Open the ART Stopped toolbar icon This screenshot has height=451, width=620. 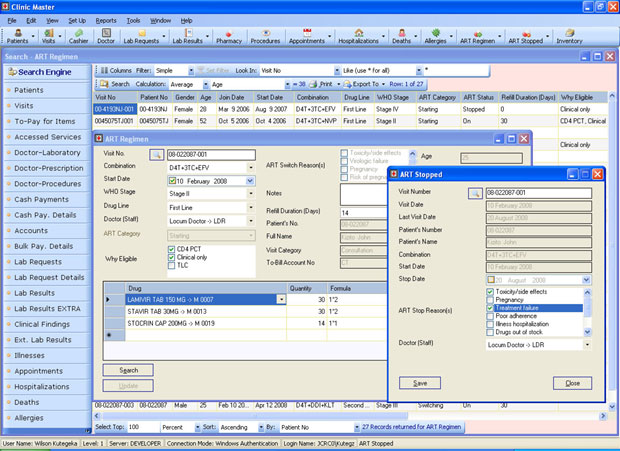[526, 36]
